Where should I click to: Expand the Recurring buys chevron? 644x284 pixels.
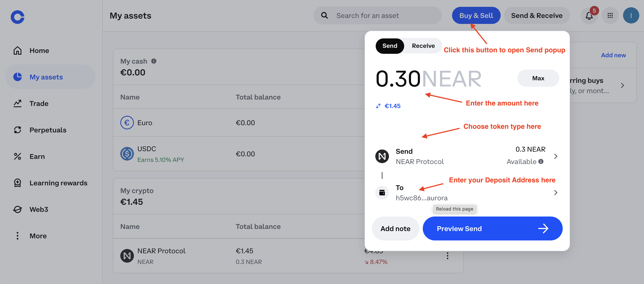point(623,85)
